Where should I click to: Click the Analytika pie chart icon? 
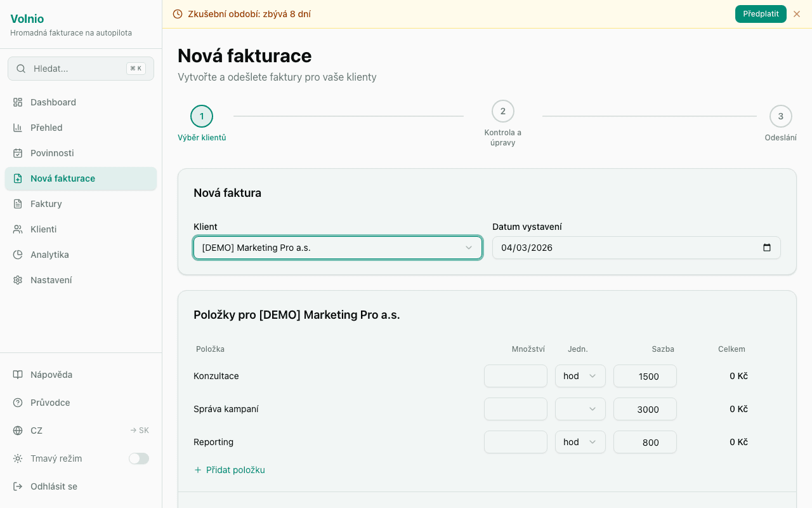tap(18, 255)
